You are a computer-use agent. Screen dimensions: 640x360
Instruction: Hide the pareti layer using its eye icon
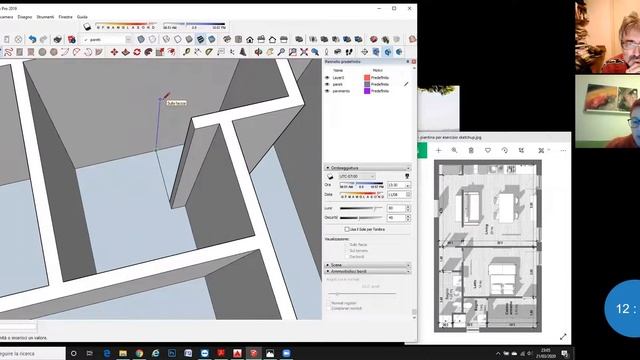tap(327, 84)
